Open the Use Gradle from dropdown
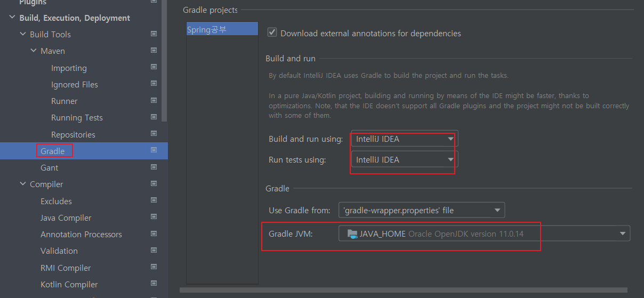Image resolution: width=644 pixels, height=298 pixels. (x=421, y=210)
